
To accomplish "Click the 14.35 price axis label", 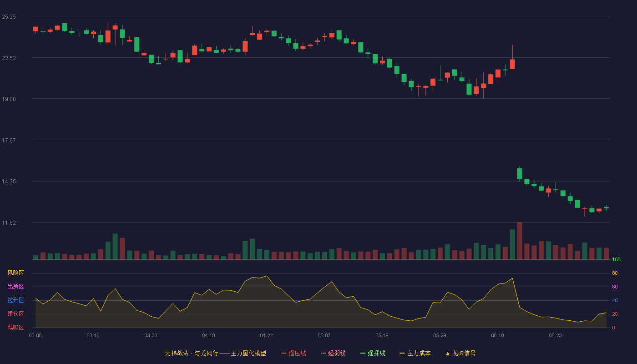I will (x=9, y=182).
